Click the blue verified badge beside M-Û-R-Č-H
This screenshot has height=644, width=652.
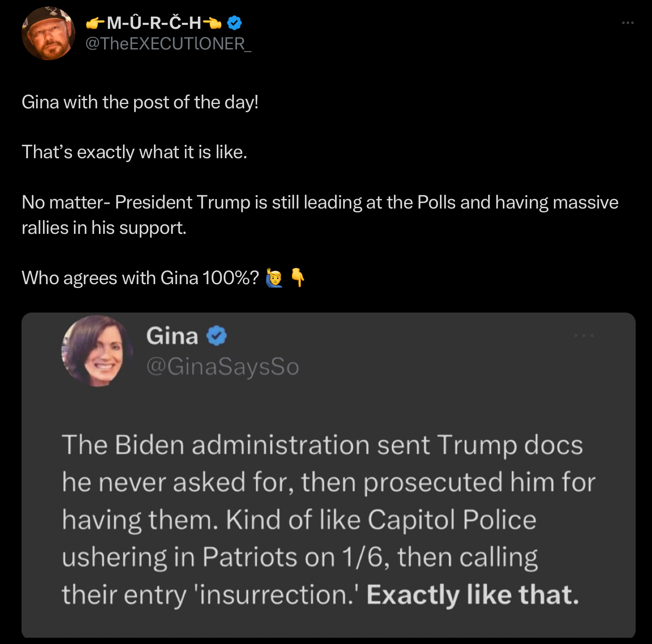point(234,23)
